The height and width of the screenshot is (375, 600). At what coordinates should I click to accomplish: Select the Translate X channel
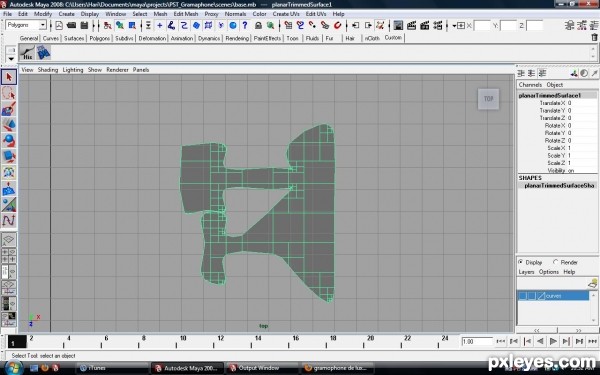click(552, 103)
